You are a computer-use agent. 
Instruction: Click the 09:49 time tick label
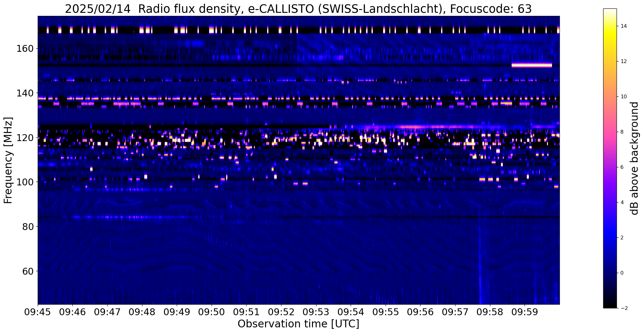(177, 312)
